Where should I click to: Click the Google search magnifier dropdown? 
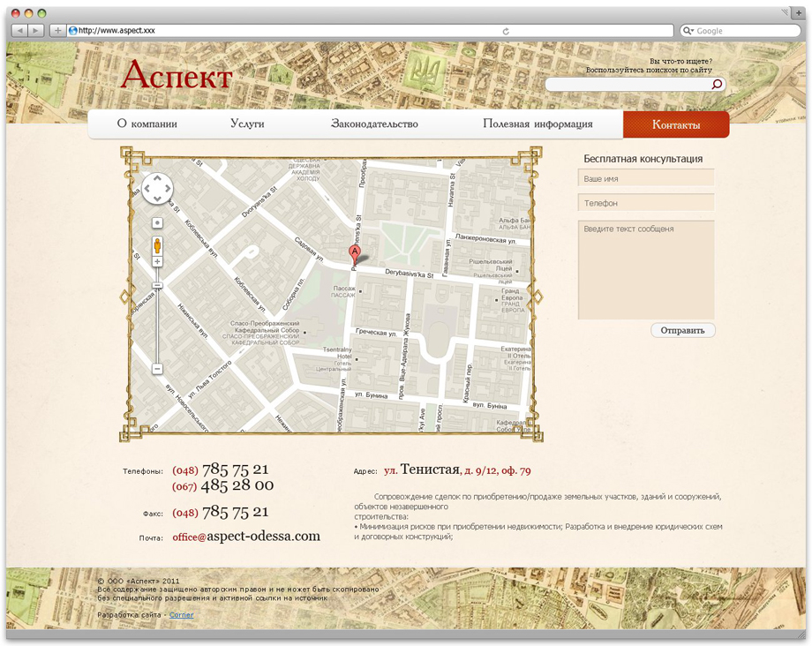pyautogui.click(x=688, y=31)
